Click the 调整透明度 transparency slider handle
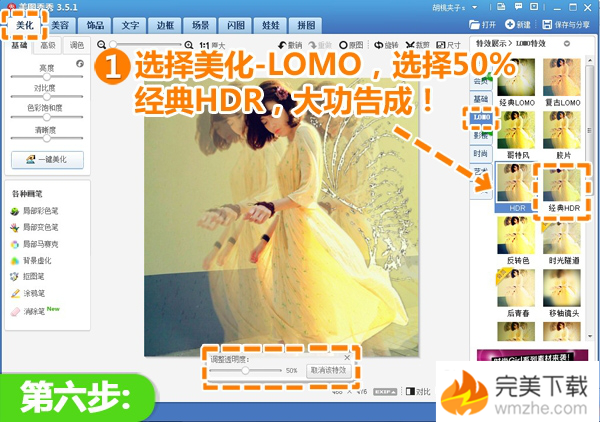The height and width of the screenshot is (422, 600). pyautogui.click(x=245, y=370)
